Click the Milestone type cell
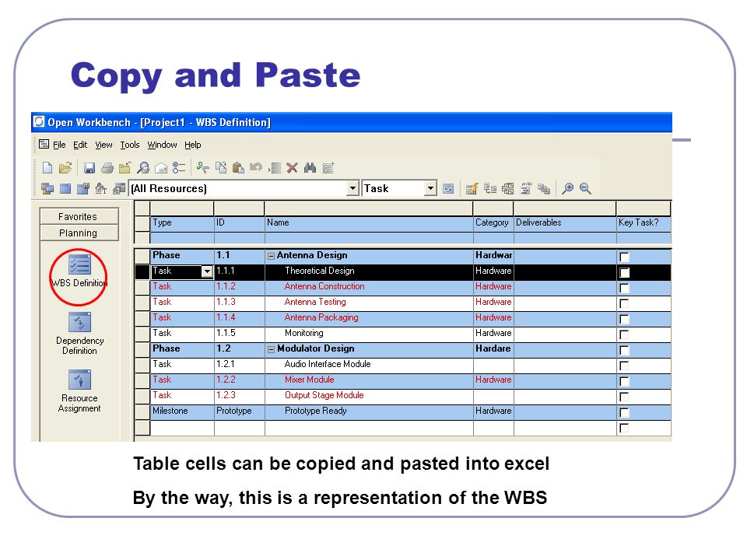The width and height of the screenshot is (747, 560). click(x=182, y=411)
